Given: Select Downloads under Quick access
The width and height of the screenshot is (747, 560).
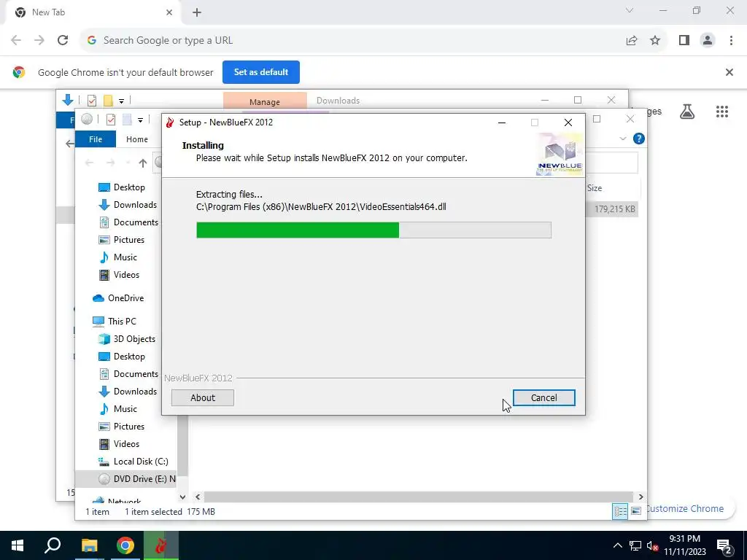Looking at the screenshot, I should (128, 205).
